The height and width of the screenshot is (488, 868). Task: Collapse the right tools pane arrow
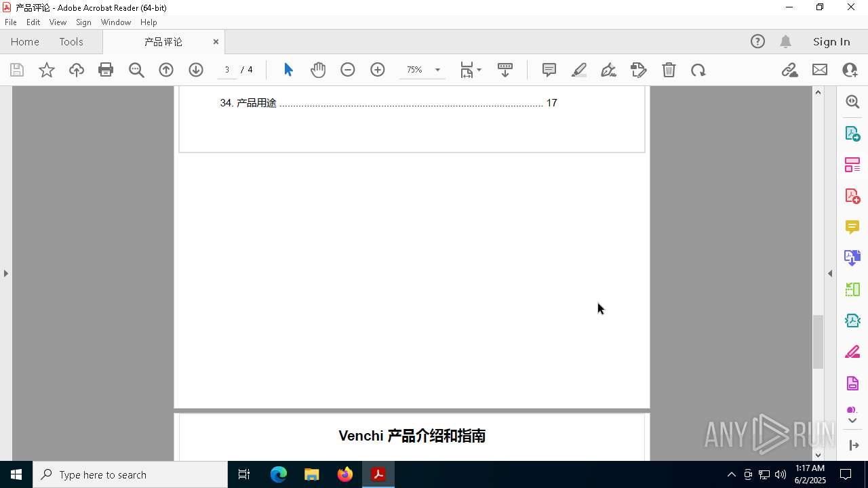pyautogui.click(x=830, y=273)
